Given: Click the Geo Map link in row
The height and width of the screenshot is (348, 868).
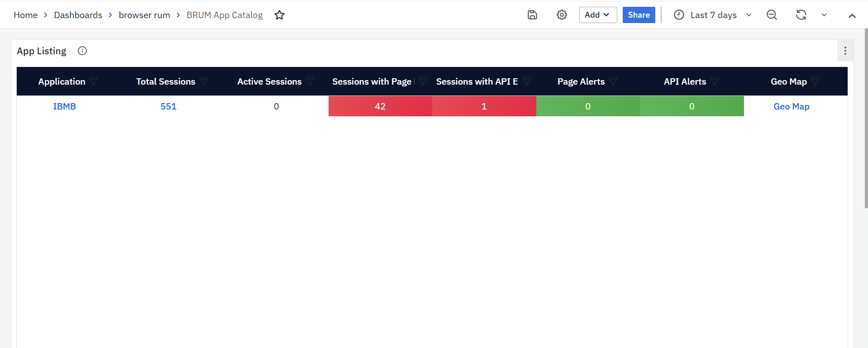Looking at the screenshot, I should coord(791,106).
